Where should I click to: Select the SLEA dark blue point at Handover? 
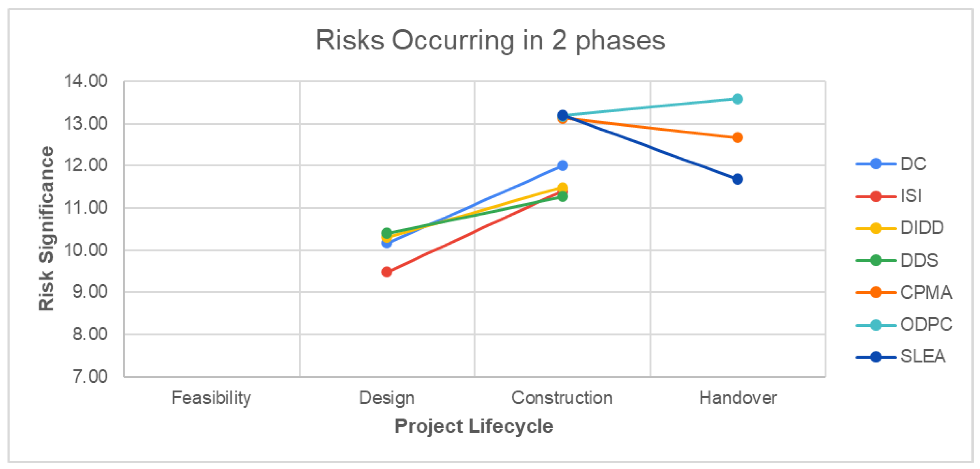pyautogui.click(x=737, y=179)
